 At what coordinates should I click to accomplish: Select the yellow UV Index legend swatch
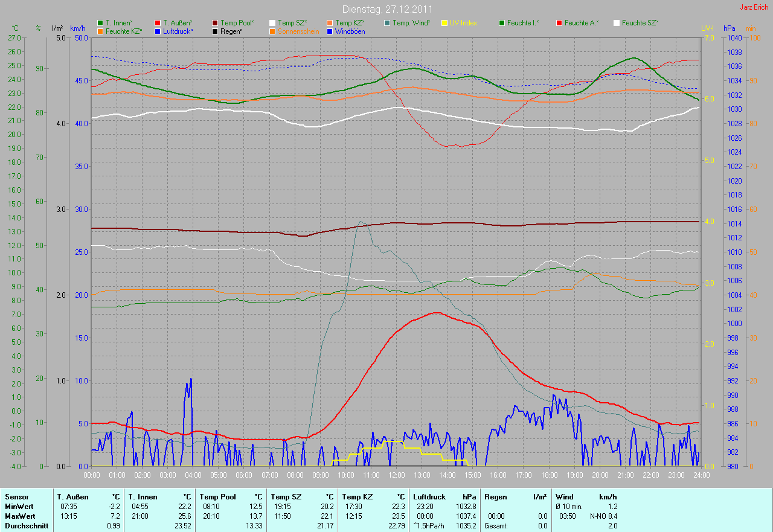tap(444, 23)
